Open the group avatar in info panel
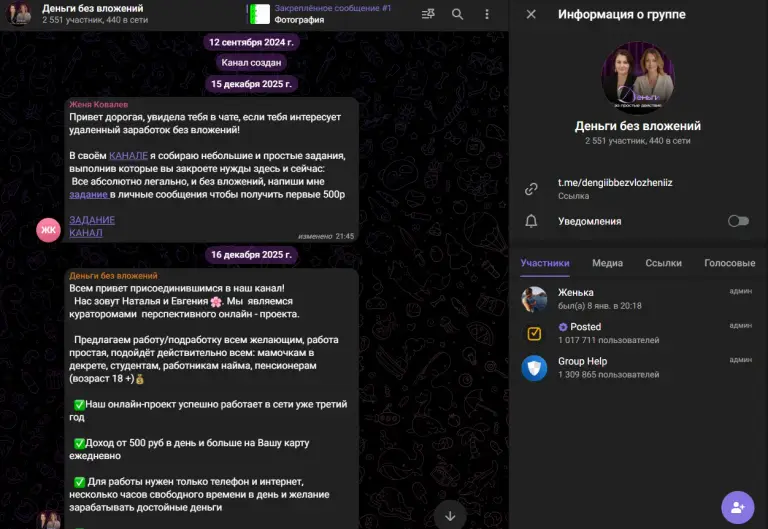This screenshot has width=768, height=529. click(638, 77)
